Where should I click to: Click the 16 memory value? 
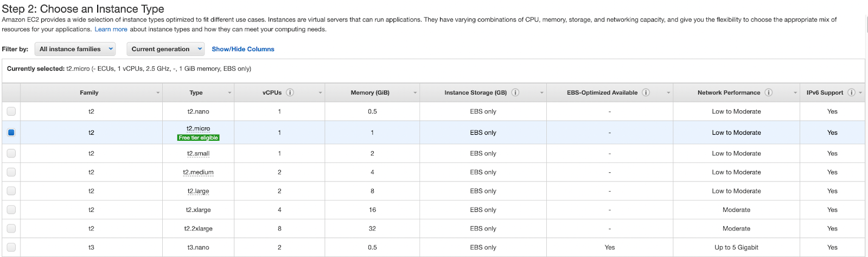[372, 210]
